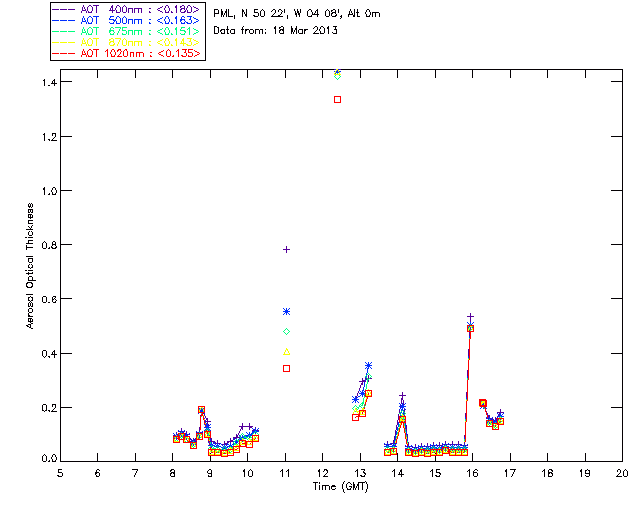Click the purple plus at the 16 GMT peak
Screen dimensions: 640x512
pyautogui.click(x=470, y=317)
